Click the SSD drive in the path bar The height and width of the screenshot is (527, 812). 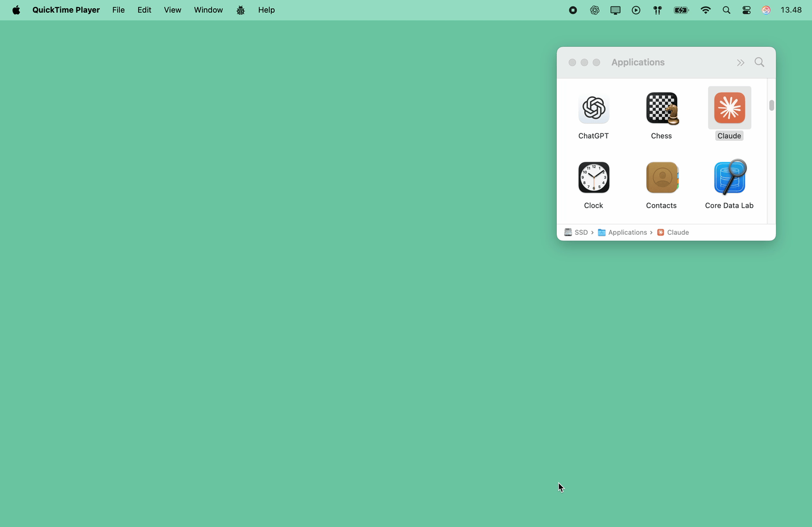click(x=576, y=232)
